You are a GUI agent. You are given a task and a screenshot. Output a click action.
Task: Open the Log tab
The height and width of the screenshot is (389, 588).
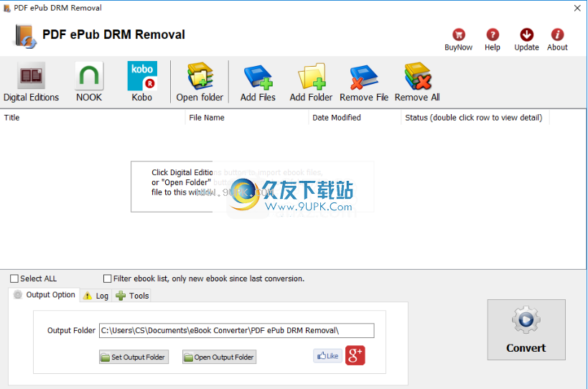pyautogui.click(x=96, y=296)
